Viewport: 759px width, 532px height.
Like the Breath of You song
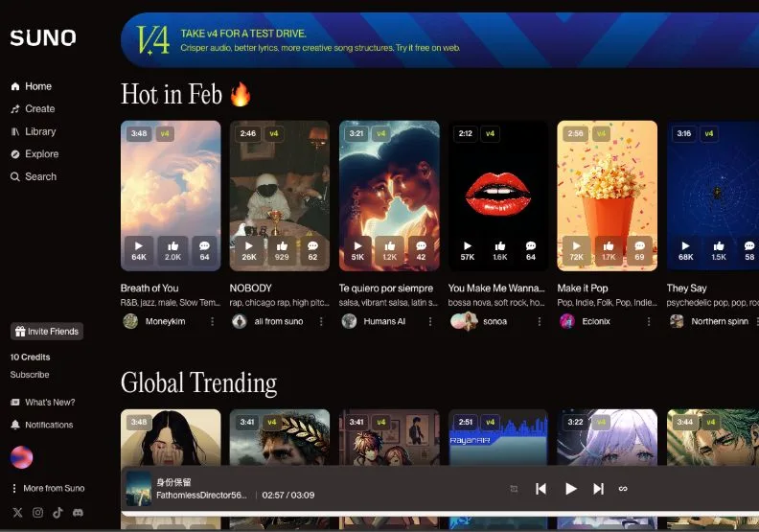tap(172, 251)
